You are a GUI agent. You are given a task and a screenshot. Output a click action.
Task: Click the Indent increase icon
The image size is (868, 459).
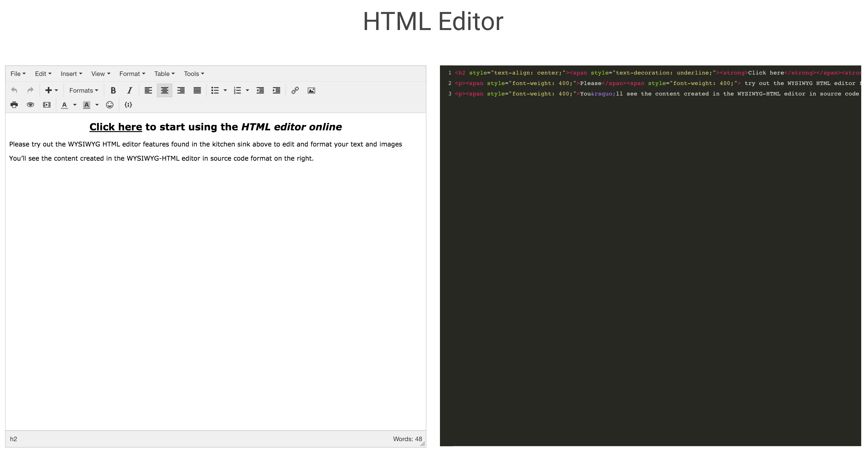pyautogui.click(x=277, y=91)
